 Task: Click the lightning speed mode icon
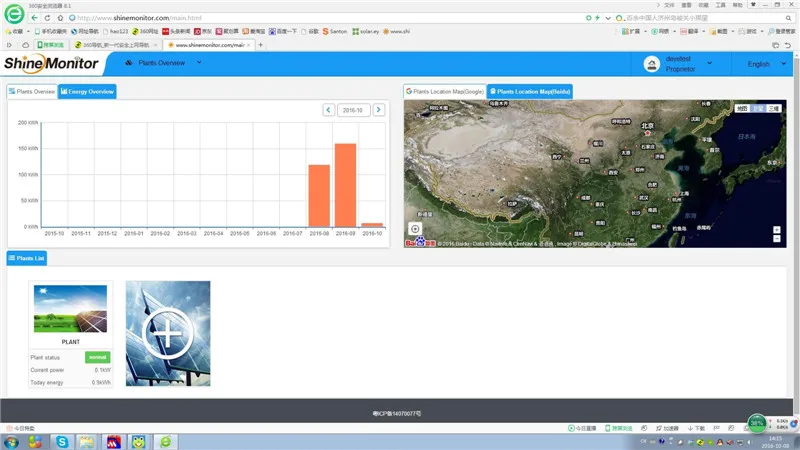[x=597, y=18]
